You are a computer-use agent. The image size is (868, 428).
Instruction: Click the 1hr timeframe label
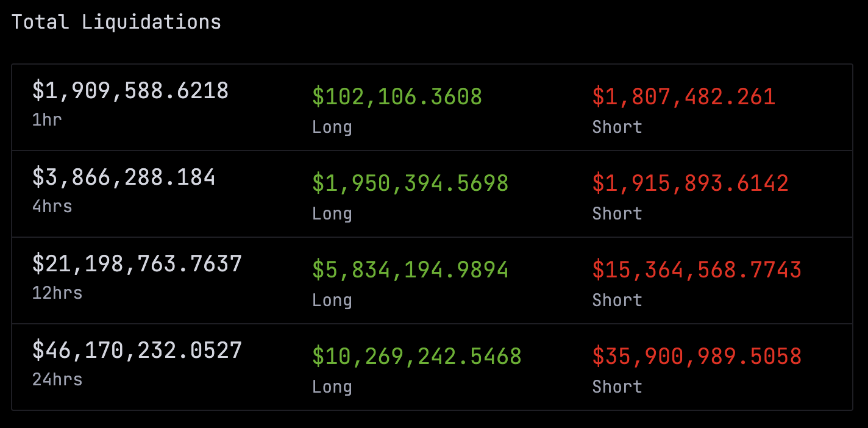point(47,119)
